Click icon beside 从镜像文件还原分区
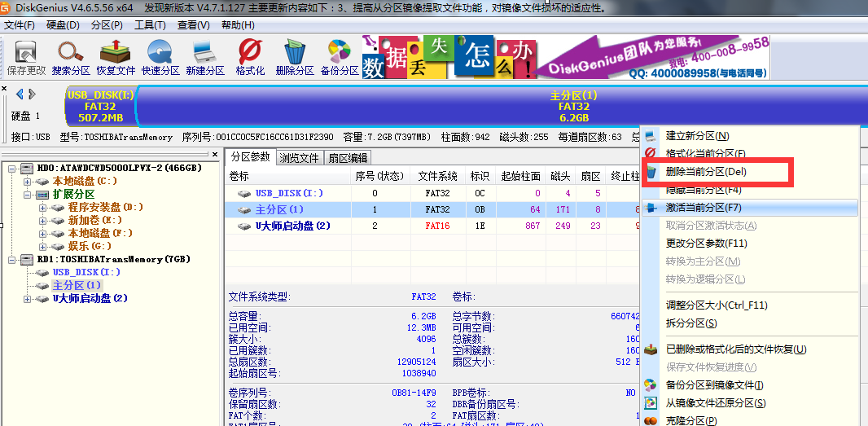 point(651,402)
